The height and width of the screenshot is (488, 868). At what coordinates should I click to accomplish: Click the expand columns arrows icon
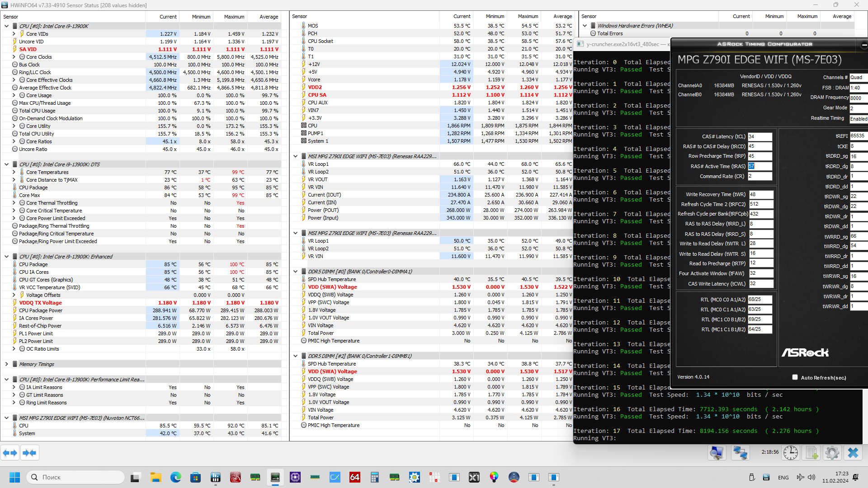pos(10,453)
